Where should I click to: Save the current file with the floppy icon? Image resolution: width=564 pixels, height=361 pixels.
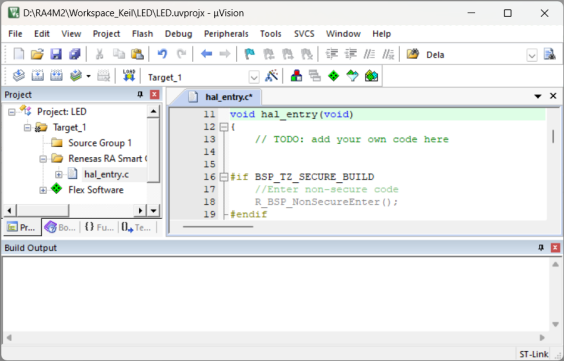click(x=56, y=54)
